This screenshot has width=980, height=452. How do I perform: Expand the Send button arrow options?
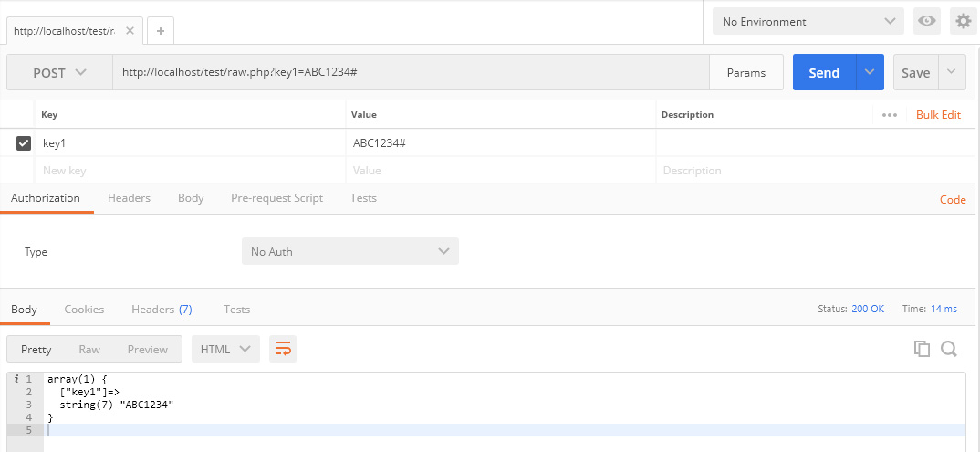tap(870, 73)
